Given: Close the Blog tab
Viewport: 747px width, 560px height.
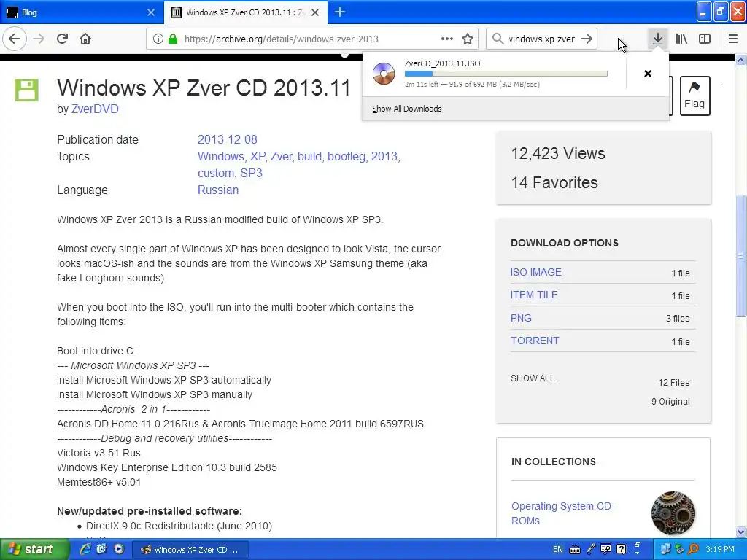Looking at the screenshot, I should (x=150, y=12).
